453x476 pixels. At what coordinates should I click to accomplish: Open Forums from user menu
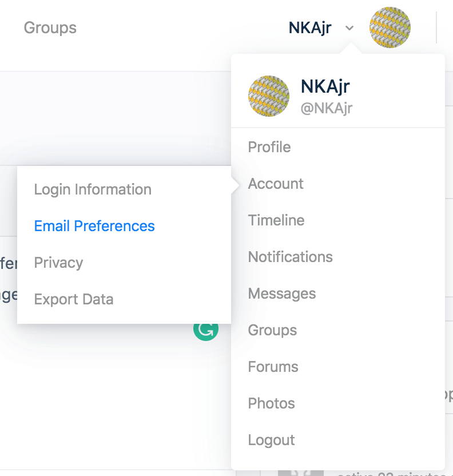(x=273, y=367)
